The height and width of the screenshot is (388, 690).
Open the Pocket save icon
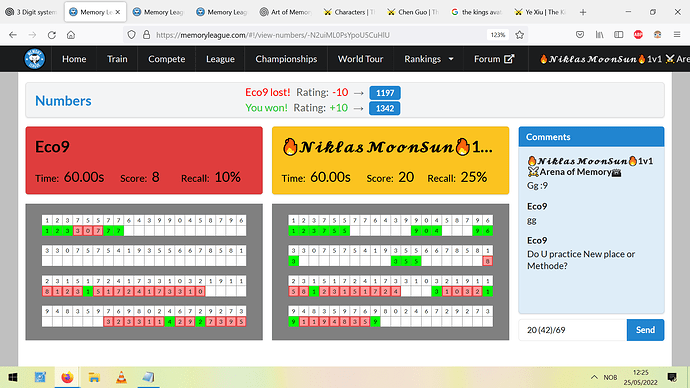point(580,35)
